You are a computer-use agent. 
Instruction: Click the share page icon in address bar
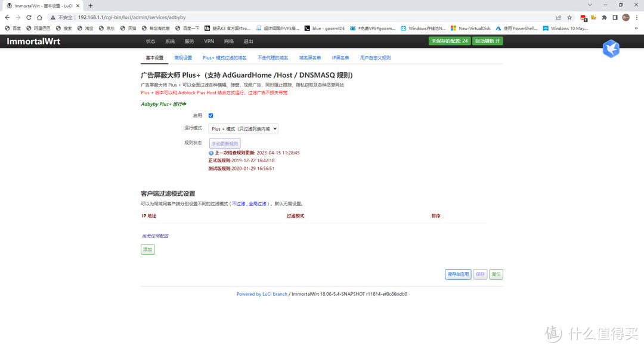[x=558, y=17]
